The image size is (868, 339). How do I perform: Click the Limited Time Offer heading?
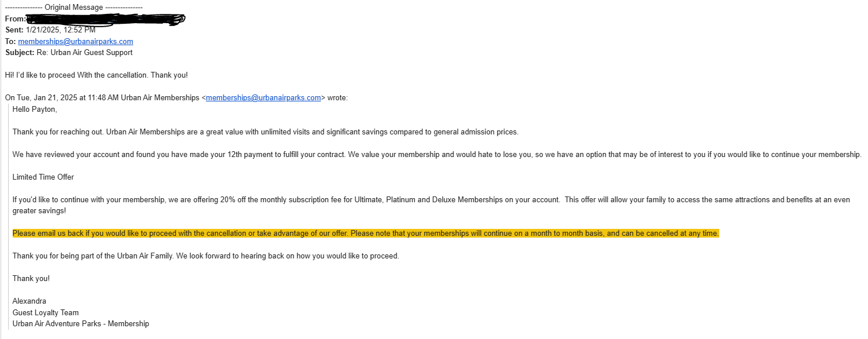[43, 177]
